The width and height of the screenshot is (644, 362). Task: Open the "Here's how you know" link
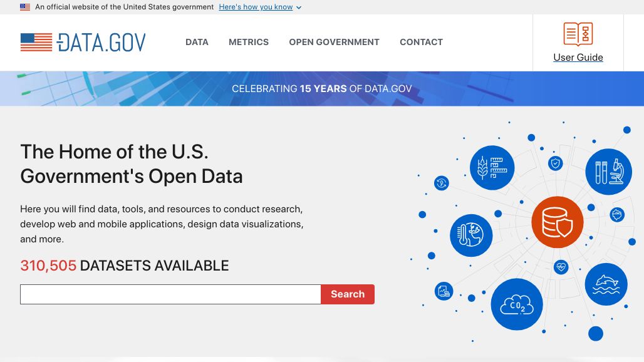pyautogui.click(x=256, y=7)
